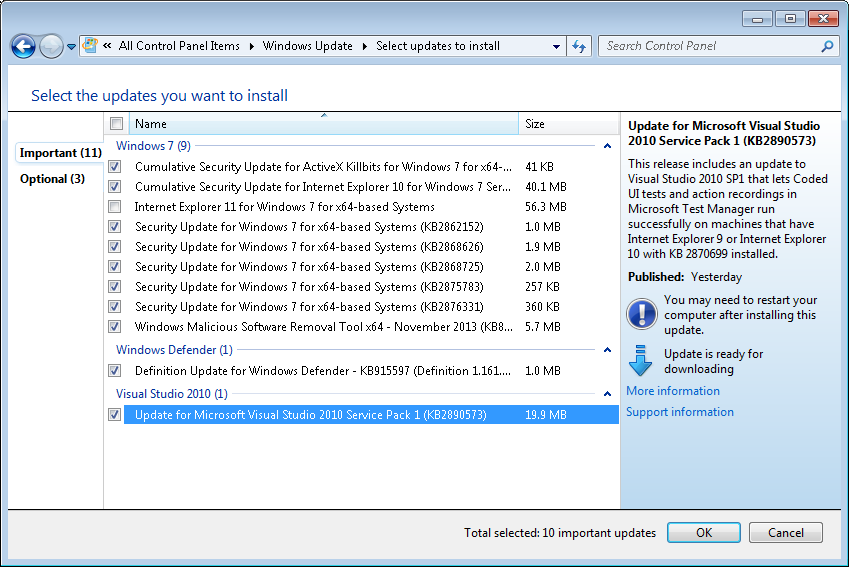Select the Internet Explorer 11 update row
The image size is (849, 567).
371,207
